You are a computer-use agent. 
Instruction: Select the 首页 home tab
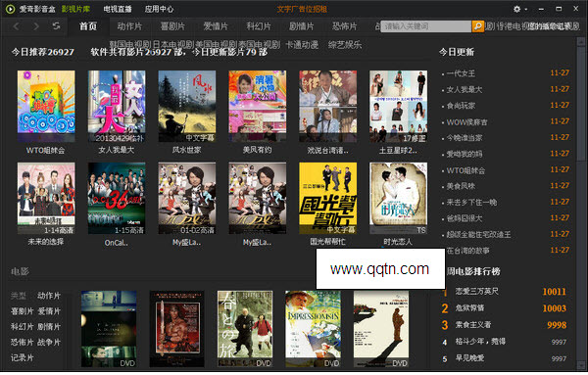click(88, 26)
